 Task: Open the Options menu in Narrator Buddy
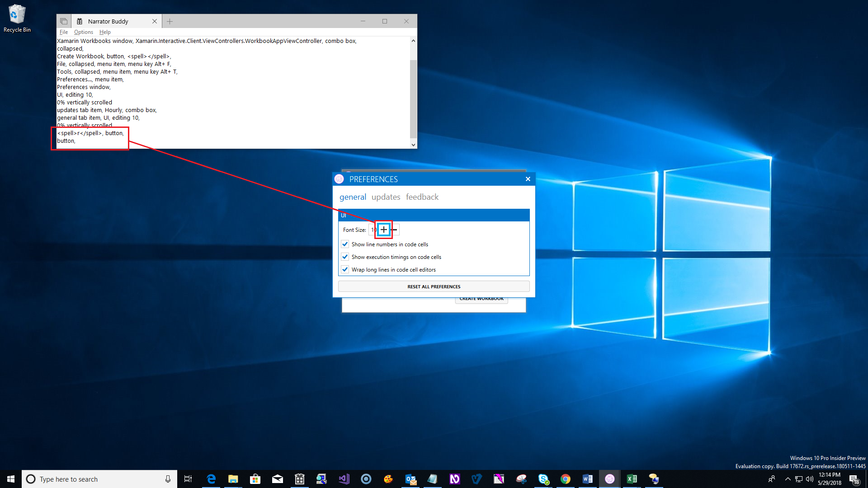tap(83, 32)
